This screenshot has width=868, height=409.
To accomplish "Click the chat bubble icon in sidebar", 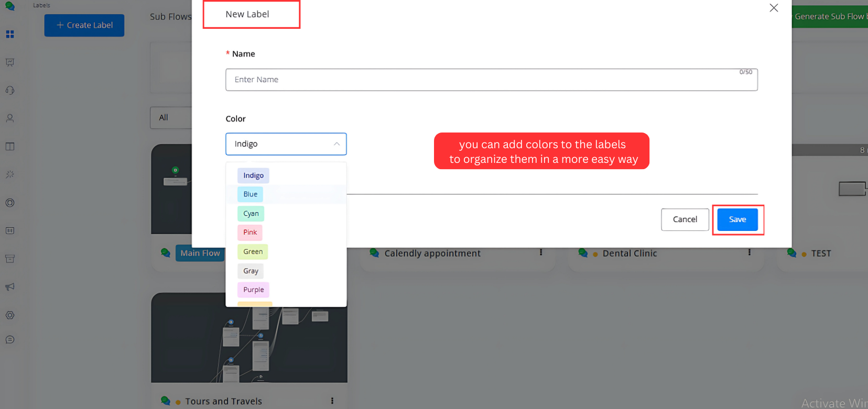I will (10, 340).
